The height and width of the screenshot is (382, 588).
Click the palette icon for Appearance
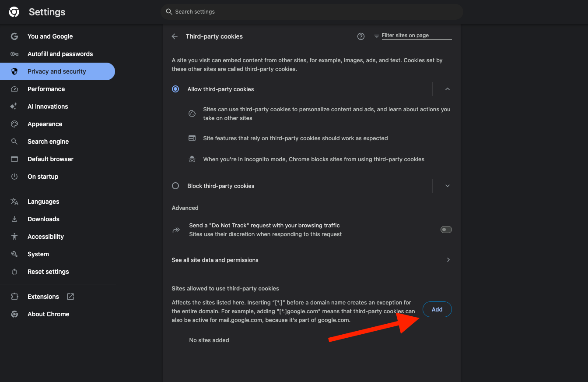pyautogui.click(x=14, y=124)
